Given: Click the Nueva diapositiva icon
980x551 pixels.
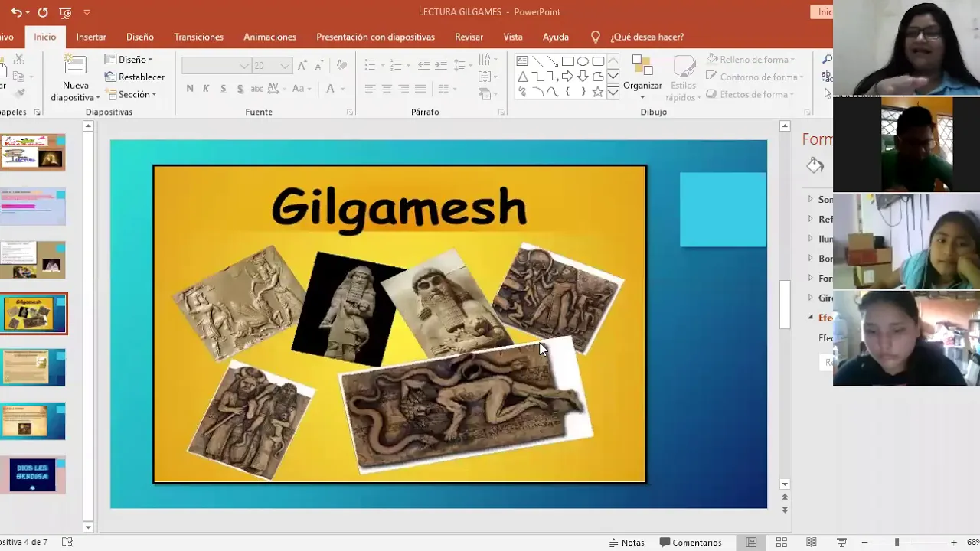Looking at the screenshot, I should point(75,66).
